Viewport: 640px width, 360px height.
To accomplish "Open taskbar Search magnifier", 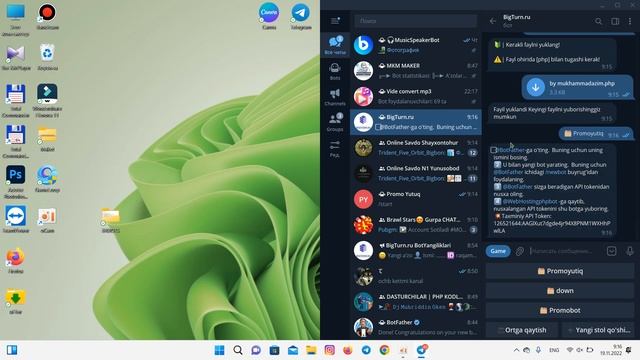I will [x=238, y=350].
